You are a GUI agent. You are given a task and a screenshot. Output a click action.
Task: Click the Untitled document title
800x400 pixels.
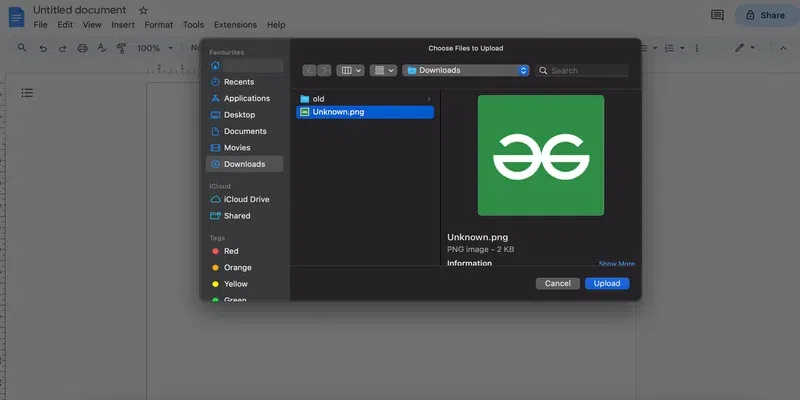(x=80, y=10)
